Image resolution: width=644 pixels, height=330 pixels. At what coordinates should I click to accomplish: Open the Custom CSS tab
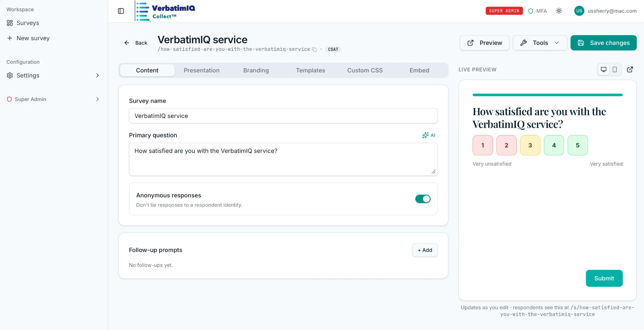[x=365, y=70]
